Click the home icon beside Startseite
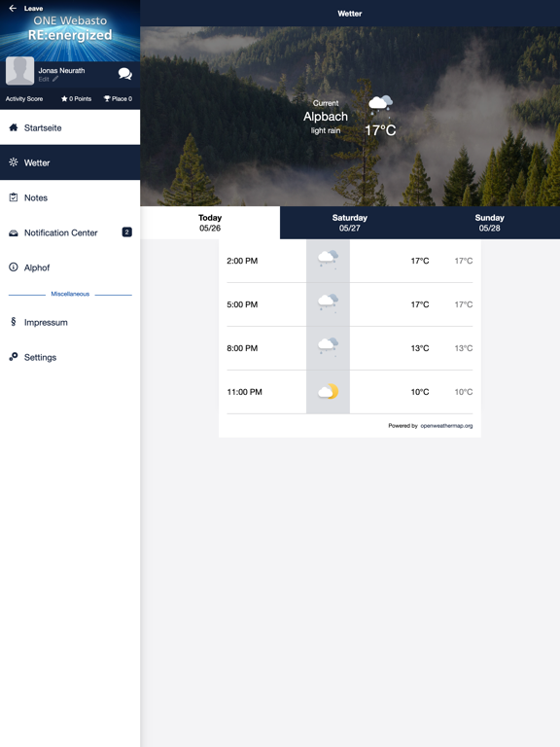This screenshot has width=560, height=747. (x=14, y=127)
